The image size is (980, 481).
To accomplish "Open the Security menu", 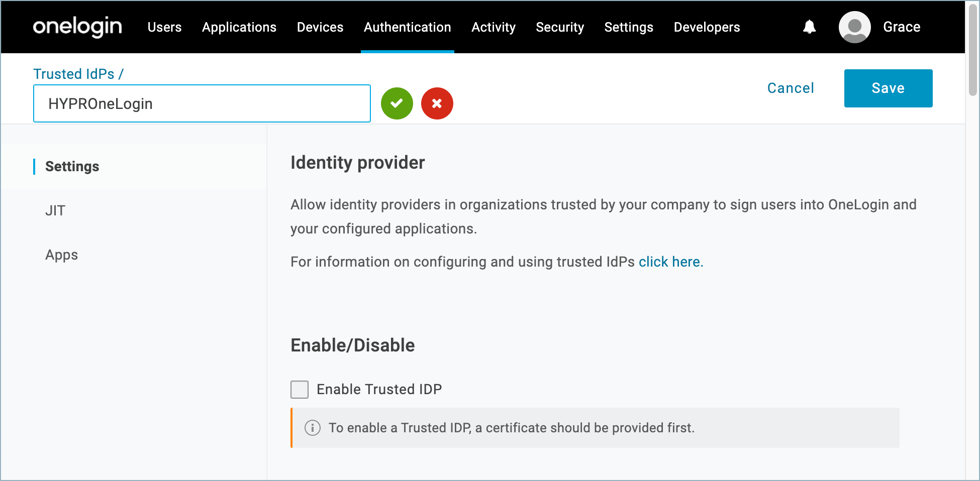I will pos(560,27).
